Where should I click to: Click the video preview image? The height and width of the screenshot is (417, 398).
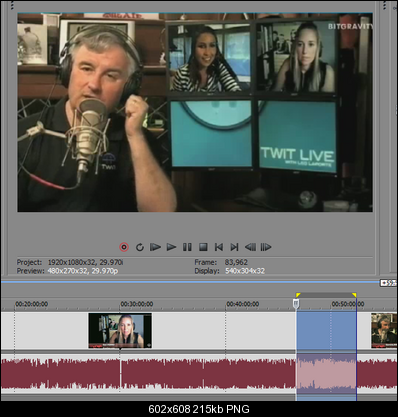195,112
